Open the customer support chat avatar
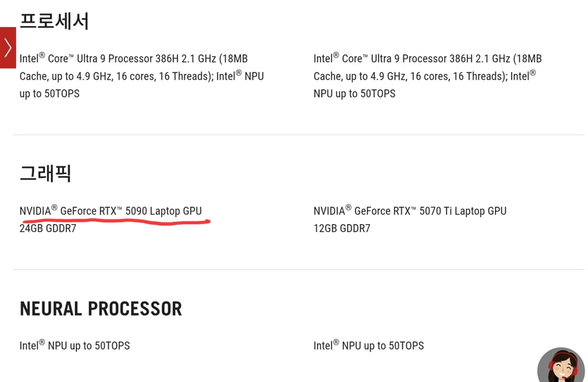 [561, 365]
